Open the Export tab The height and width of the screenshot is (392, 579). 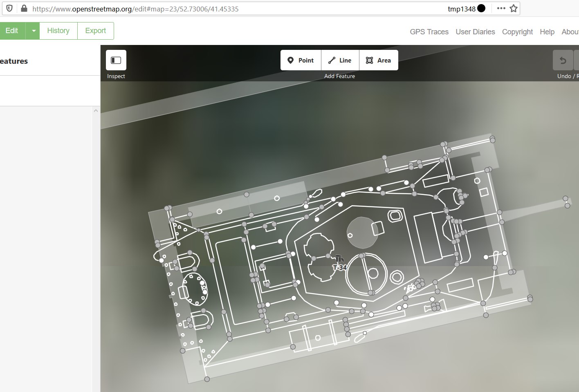click(96, 31)
